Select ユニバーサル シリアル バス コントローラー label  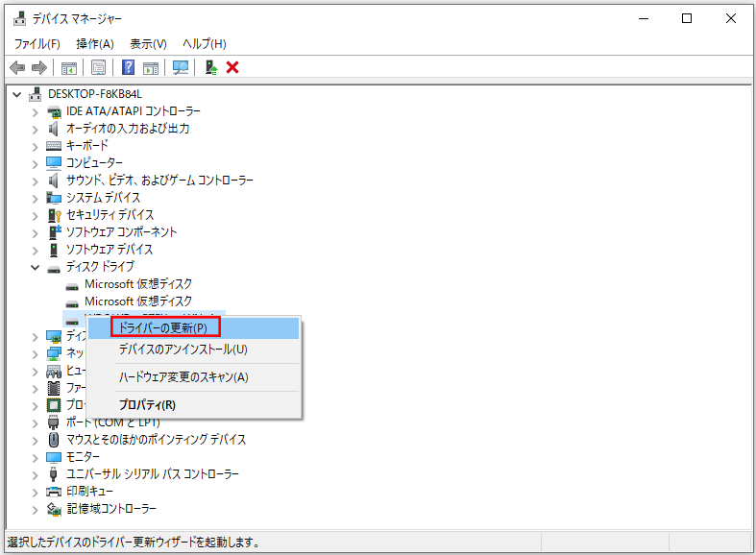(153, 474)
